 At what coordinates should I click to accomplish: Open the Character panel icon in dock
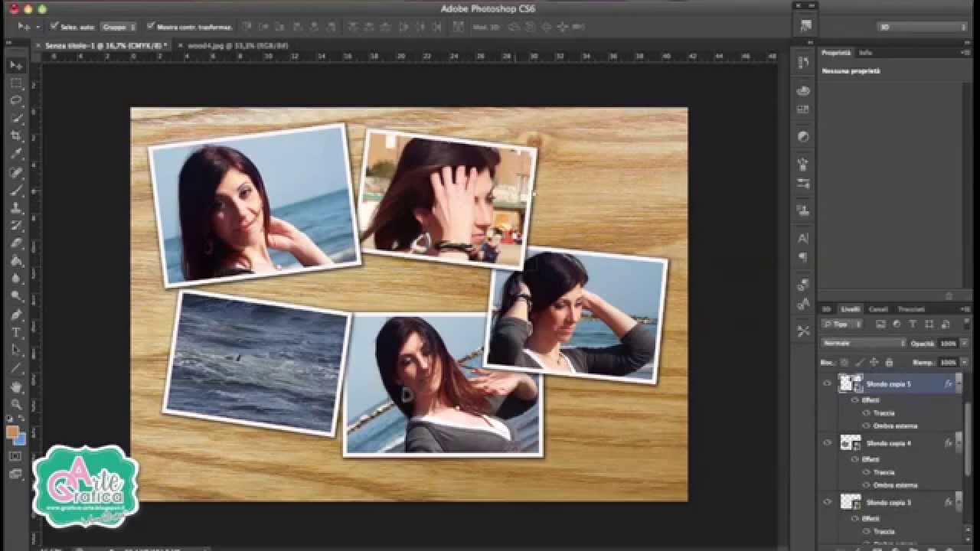pos(803,238)
